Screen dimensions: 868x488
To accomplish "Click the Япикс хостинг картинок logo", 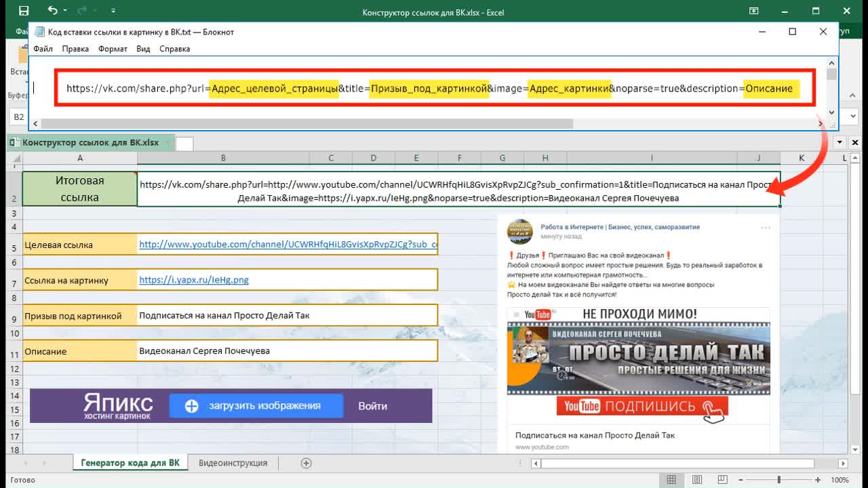I will (118, 406).
